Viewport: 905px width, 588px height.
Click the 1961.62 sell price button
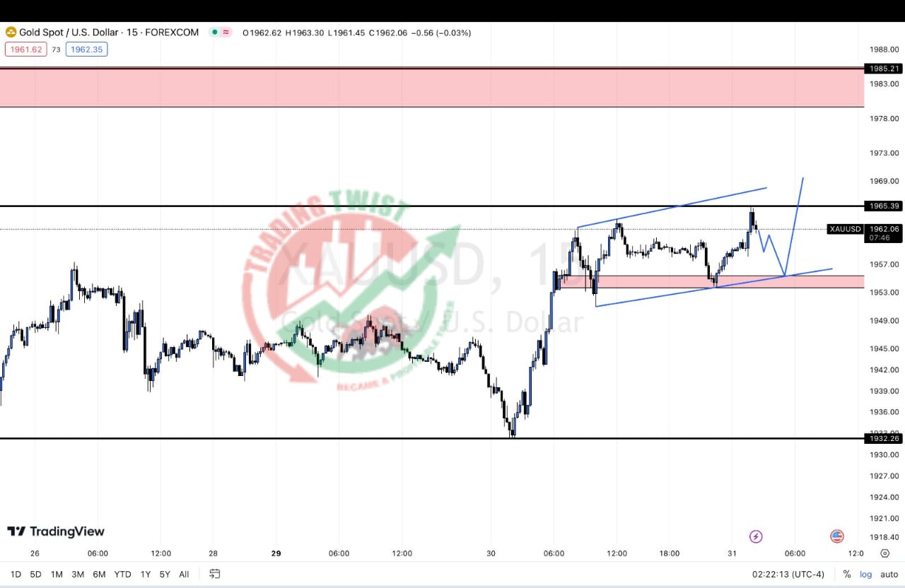point(25,49)
